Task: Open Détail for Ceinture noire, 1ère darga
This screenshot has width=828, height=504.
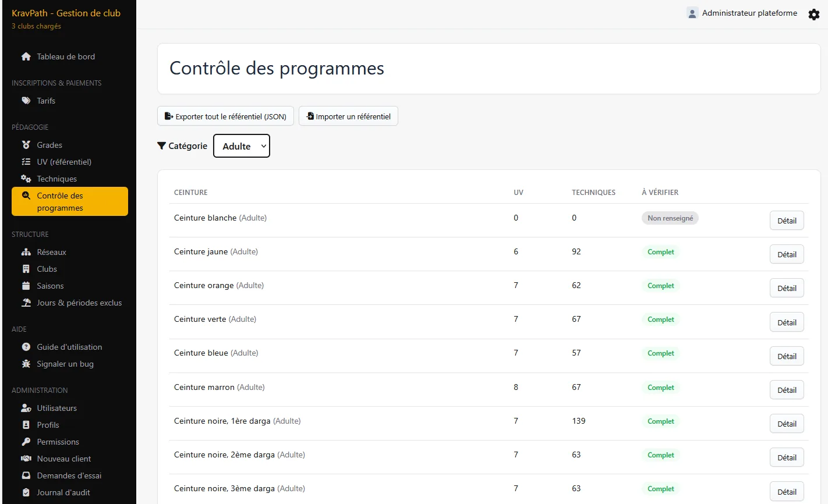Action: [787, 424]
